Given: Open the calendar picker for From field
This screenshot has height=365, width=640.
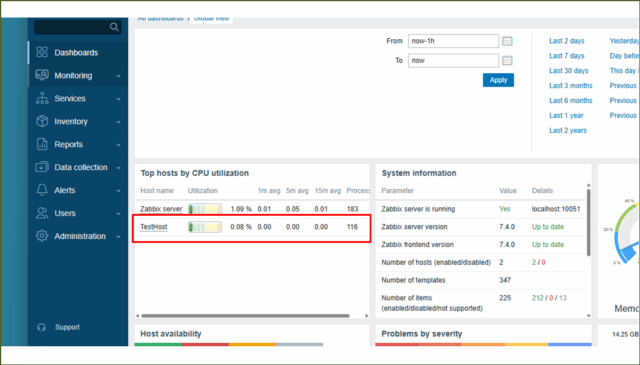Looking at the screenshot, I should pyautogui.click(x=507, y=41).
